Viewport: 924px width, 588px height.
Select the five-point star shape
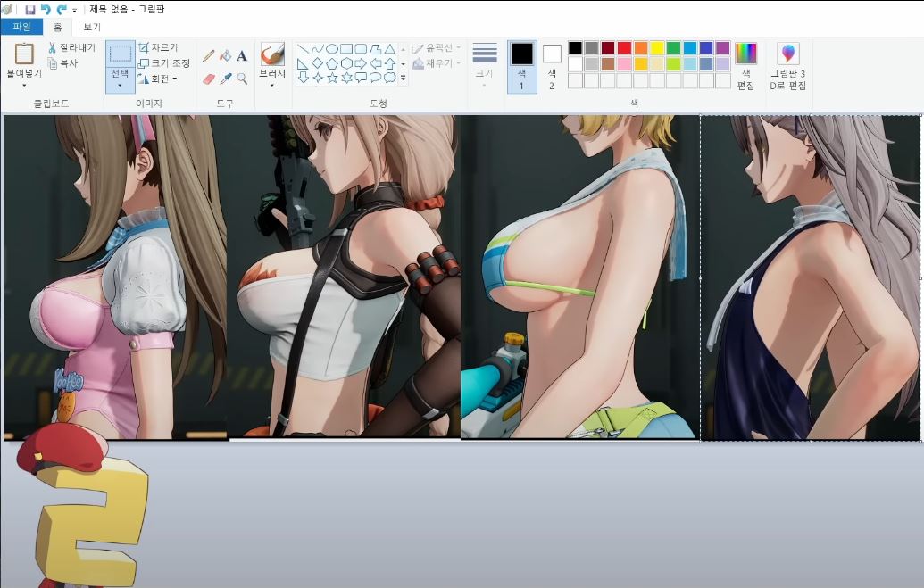pyautogui.click(x=332, y=78)
